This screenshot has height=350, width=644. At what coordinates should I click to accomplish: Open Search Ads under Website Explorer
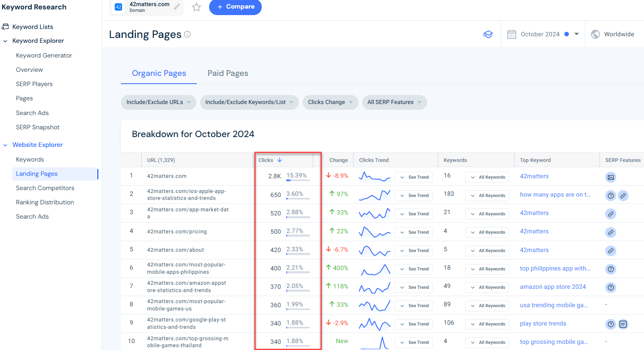pos(32,217)
